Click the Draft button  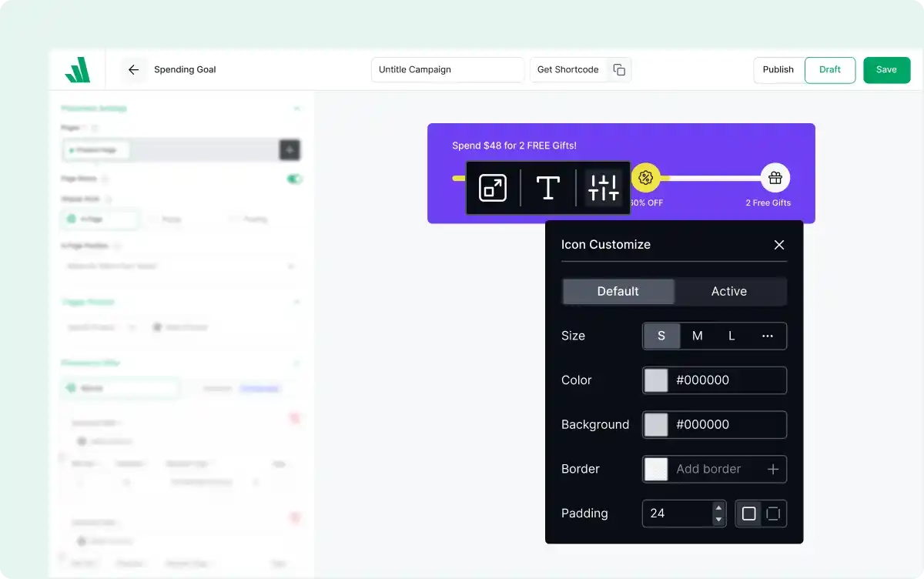(x=830, y=69)
